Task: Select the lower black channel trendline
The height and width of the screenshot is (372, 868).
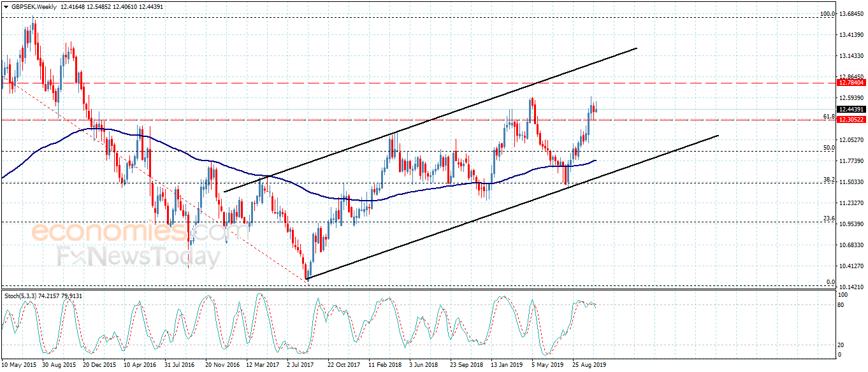Action: pos(512,206)
